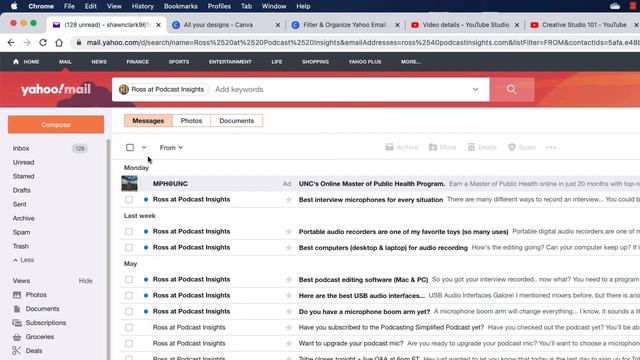The height and width of the screenshot is (360, 640).
Task: Switch to the Messages tab
Action: [148, 121]
